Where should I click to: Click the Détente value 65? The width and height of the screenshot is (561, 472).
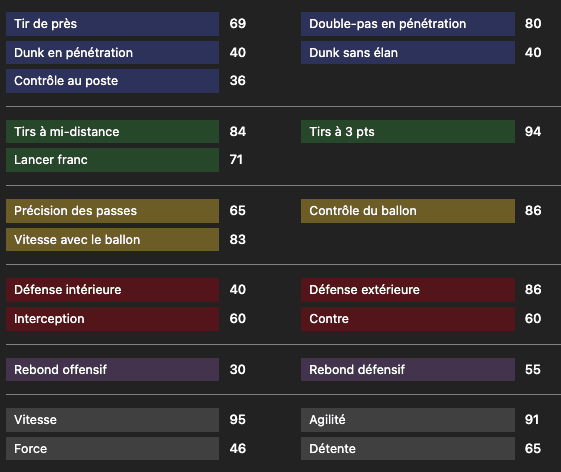click(533, 448)
